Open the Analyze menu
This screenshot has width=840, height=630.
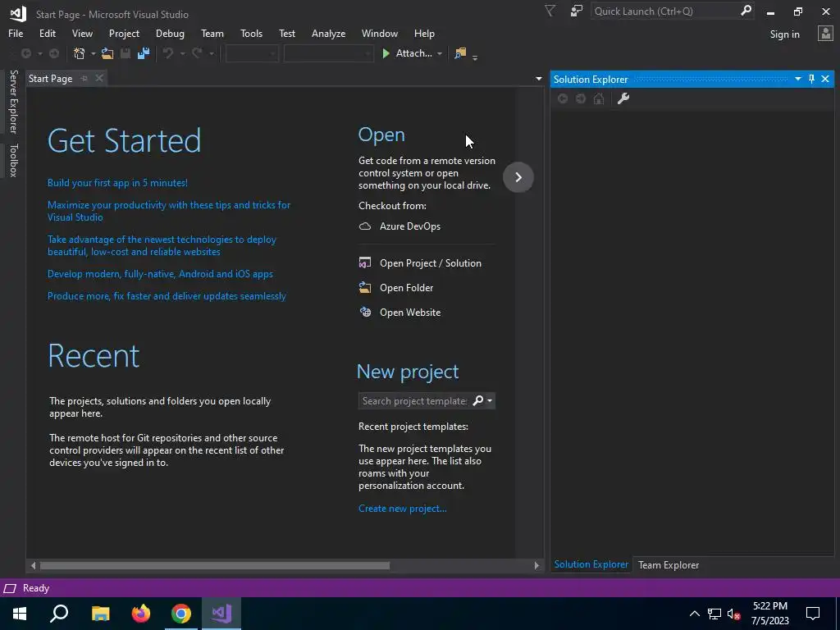(328, 34)
